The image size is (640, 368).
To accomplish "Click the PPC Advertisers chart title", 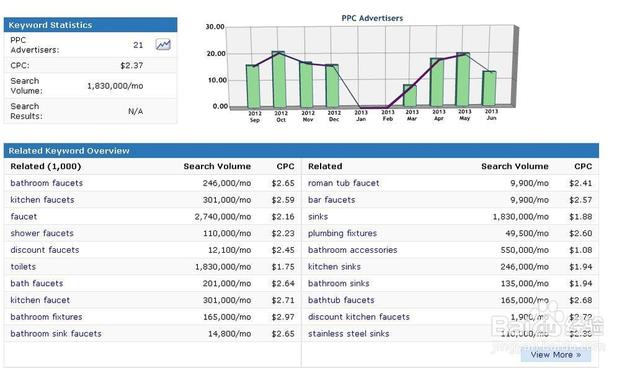I will click(x=372, y=18).
